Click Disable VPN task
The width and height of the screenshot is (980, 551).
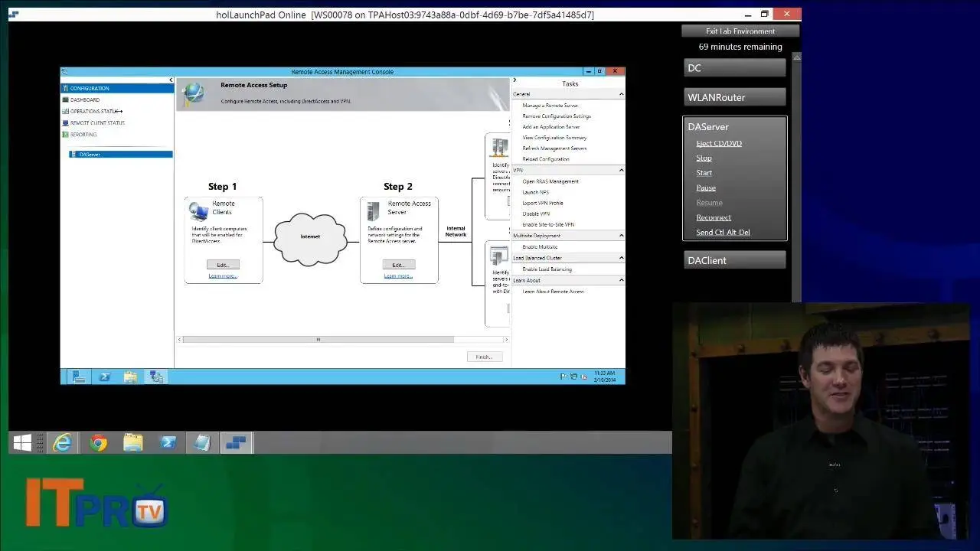(x=536, y=214)
